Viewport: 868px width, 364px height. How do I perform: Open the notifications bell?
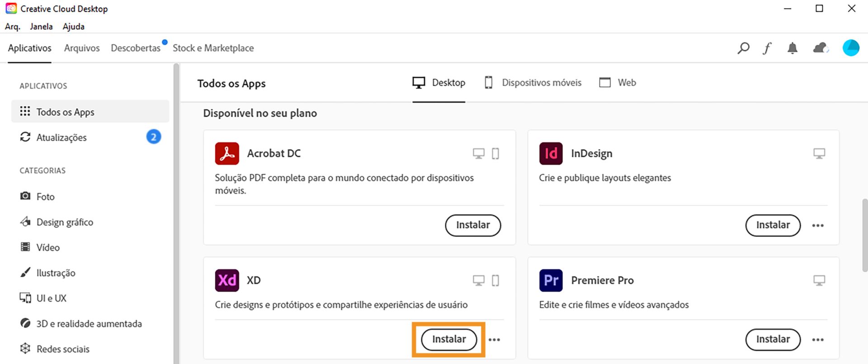click(792, 48)
